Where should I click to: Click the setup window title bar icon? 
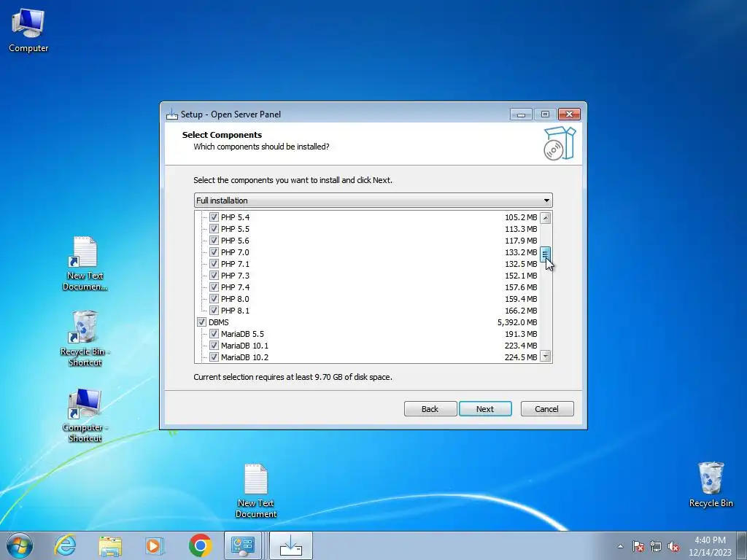(x=171, y=114)
